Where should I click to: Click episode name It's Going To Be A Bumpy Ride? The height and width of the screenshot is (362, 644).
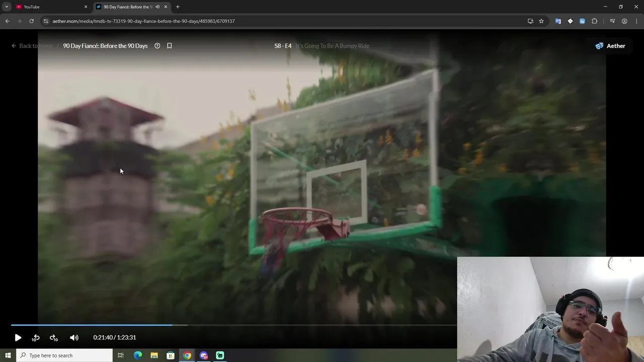point(333,46)
